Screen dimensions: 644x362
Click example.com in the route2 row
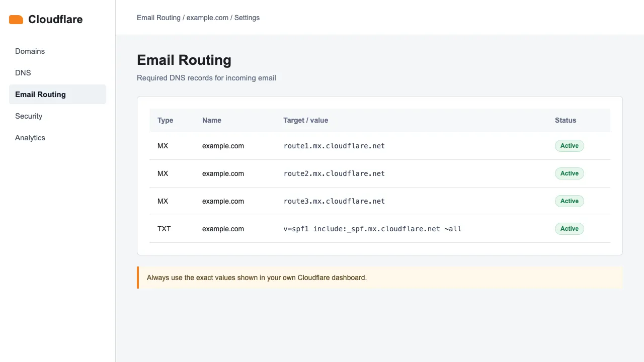223,173
